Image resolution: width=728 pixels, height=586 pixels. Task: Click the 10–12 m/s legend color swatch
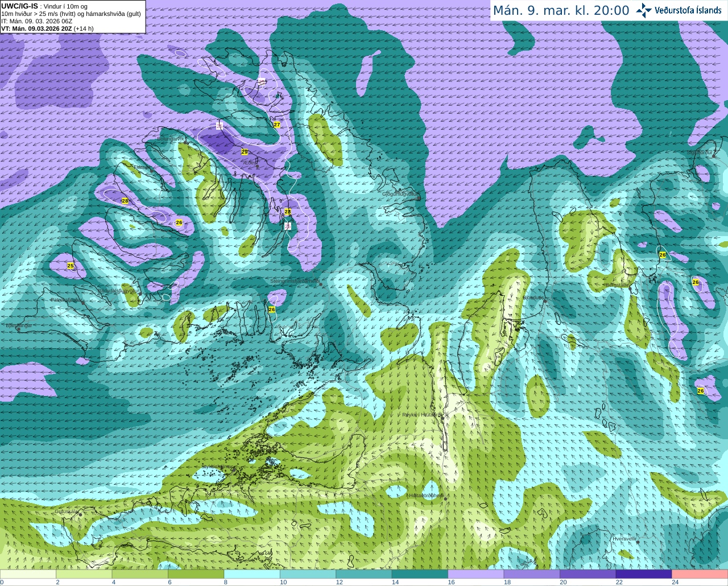(308, 574)
